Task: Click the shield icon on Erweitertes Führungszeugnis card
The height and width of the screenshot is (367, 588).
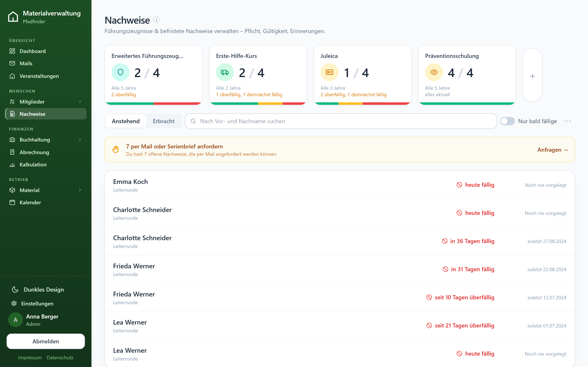Action: click(x=120, y=72)
